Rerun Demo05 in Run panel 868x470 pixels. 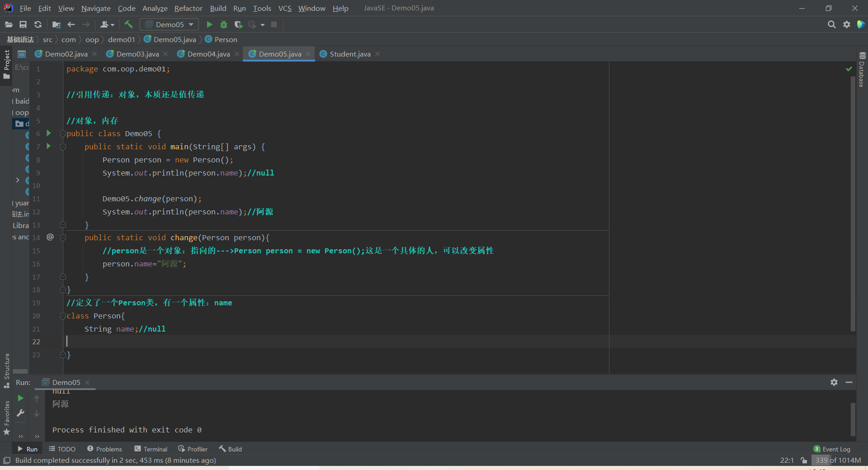click(20, 398)
